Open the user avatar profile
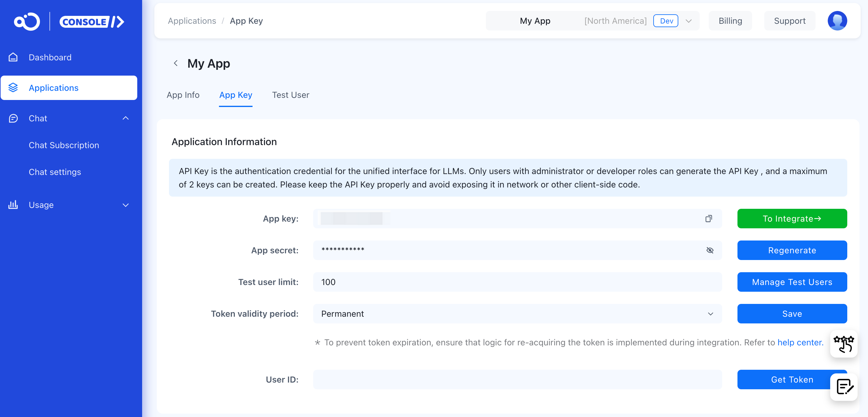The image size is (868, 417). click(837, 21)
